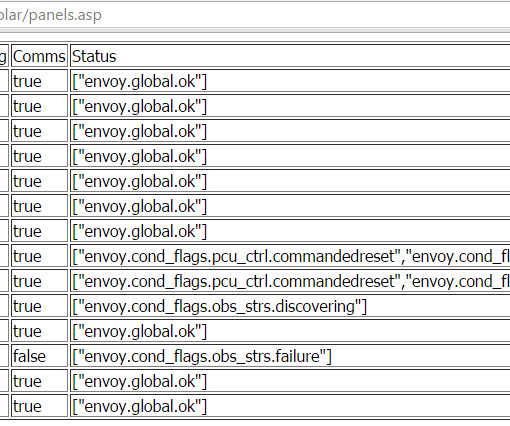This screenshot has width=510, height=426.
Task: Select the Status column header
Action: tap(290, 56)
